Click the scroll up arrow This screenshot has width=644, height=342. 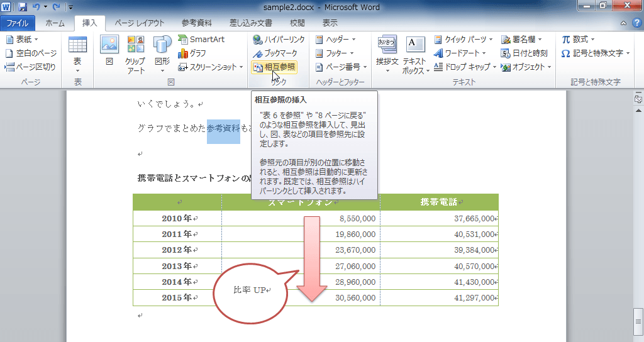click(x=638, y=111)
